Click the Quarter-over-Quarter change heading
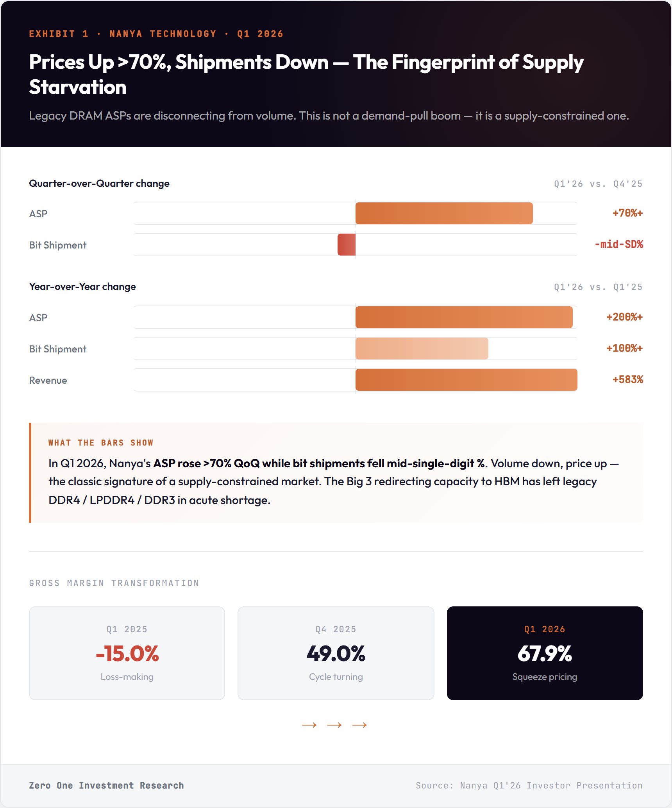The width and height of the screenshot is (672, 808). [x=99, y=183]
